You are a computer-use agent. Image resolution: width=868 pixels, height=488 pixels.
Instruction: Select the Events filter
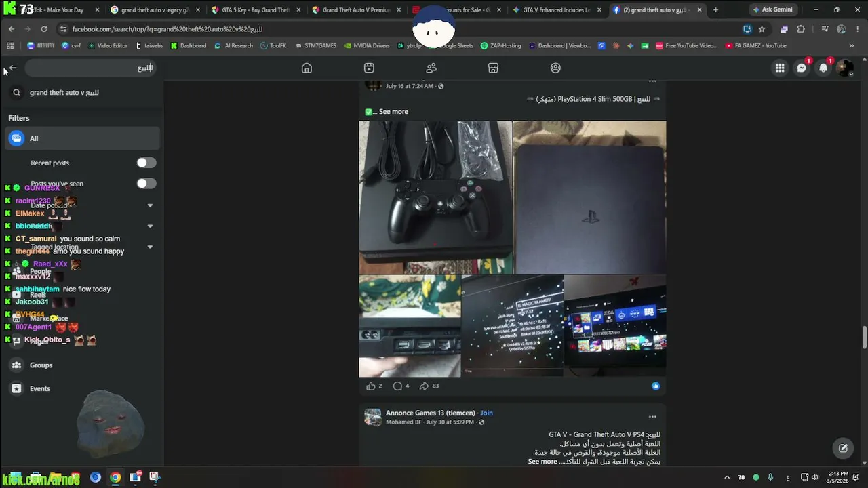(x=83, y=388)
